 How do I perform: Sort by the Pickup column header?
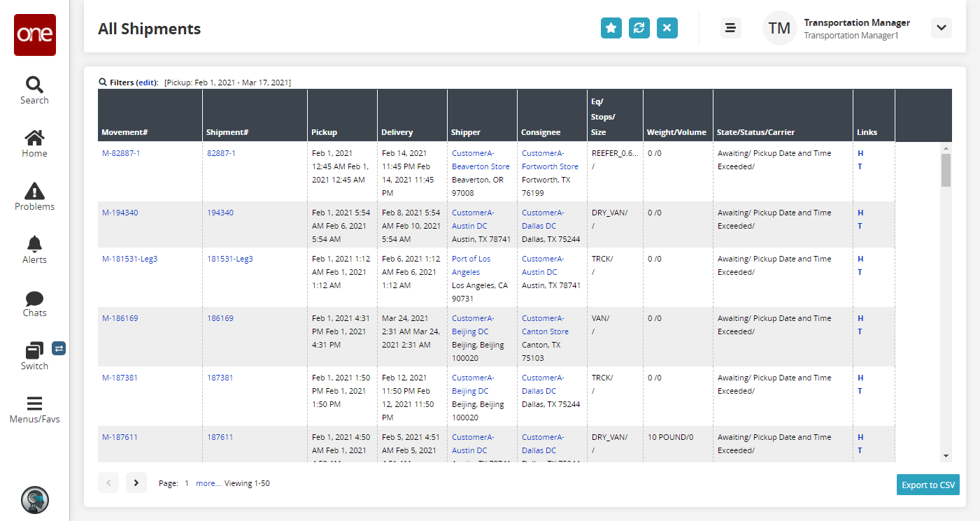pyautogui.click(x=324, y=132)
